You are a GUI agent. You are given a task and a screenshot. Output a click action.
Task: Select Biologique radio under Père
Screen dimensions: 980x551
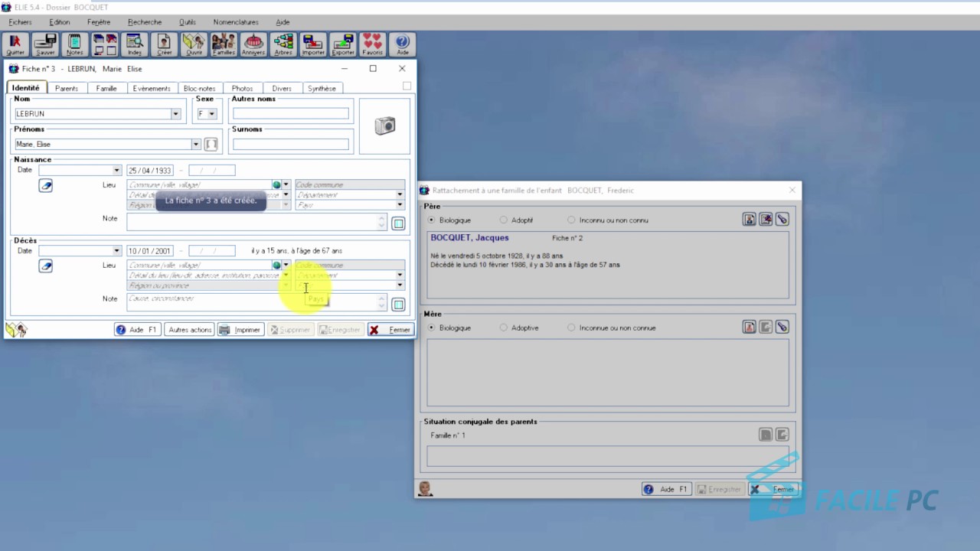(x=432, y=220)
